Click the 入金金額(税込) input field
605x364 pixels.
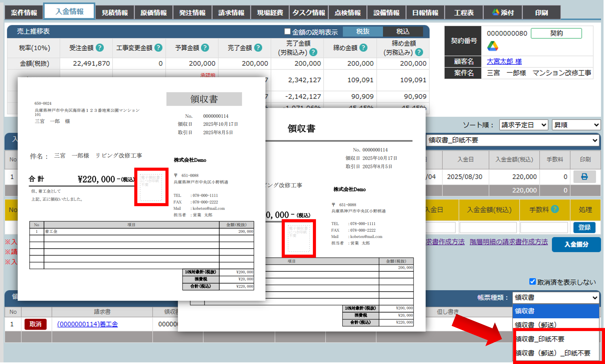(x=488, y=227)
